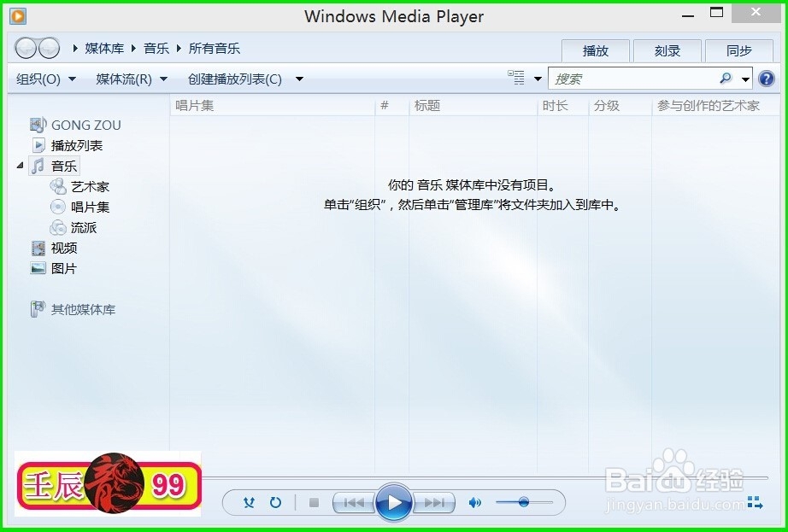
Task: Click the # column header
Action: 392,105
